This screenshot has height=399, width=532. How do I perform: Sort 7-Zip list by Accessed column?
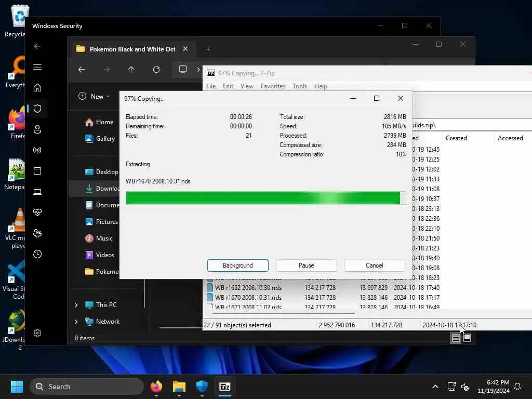click(510, 138)
